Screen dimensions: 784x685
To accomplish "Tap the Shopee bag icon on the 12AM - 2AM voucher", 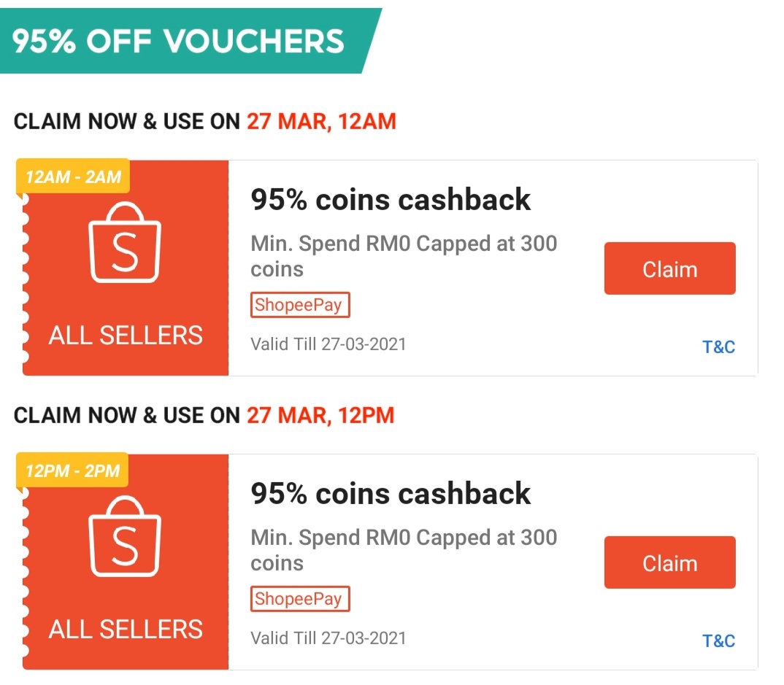I will pyautogui.click(x=125, y=244).
